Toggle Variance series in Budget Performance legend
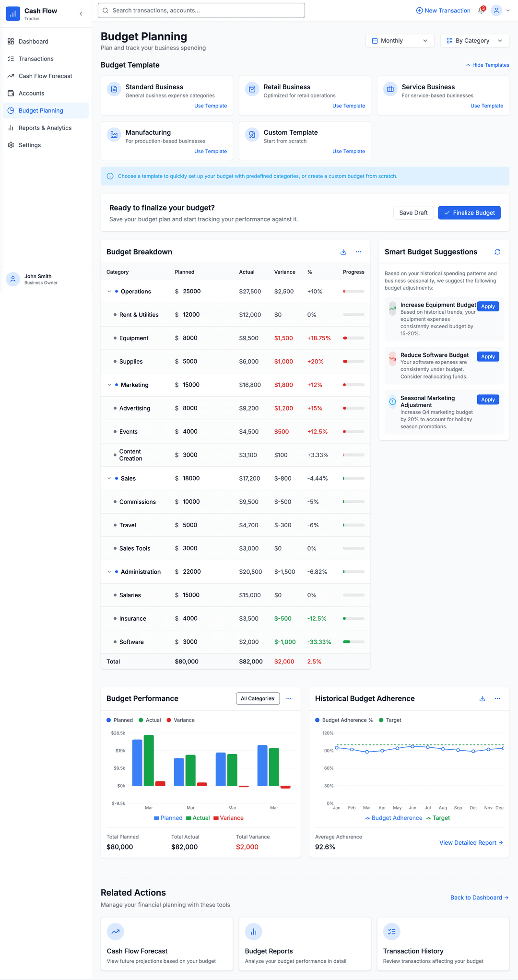The height and width of the screenshot is (980, 518). coord(180,720)
